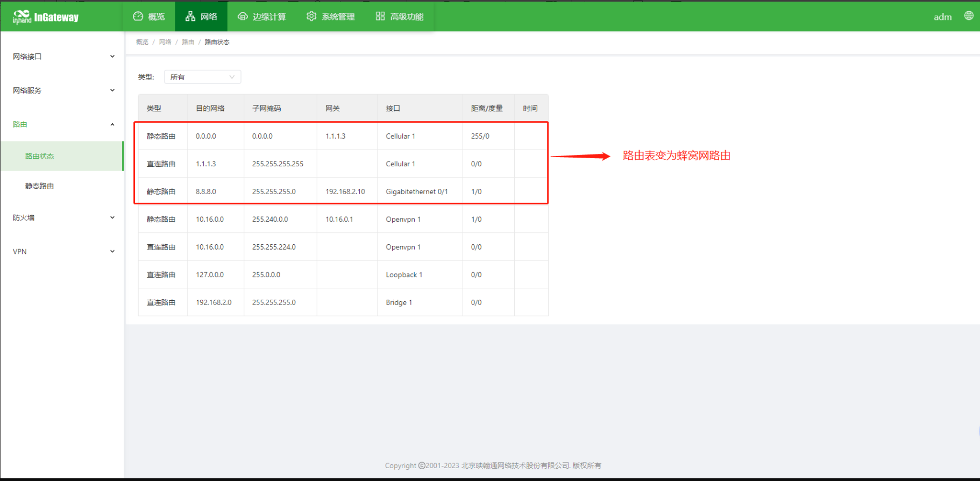Click the 高级功能 grid icon
This screenshot has width=980, height=481.
click(380, 17)
